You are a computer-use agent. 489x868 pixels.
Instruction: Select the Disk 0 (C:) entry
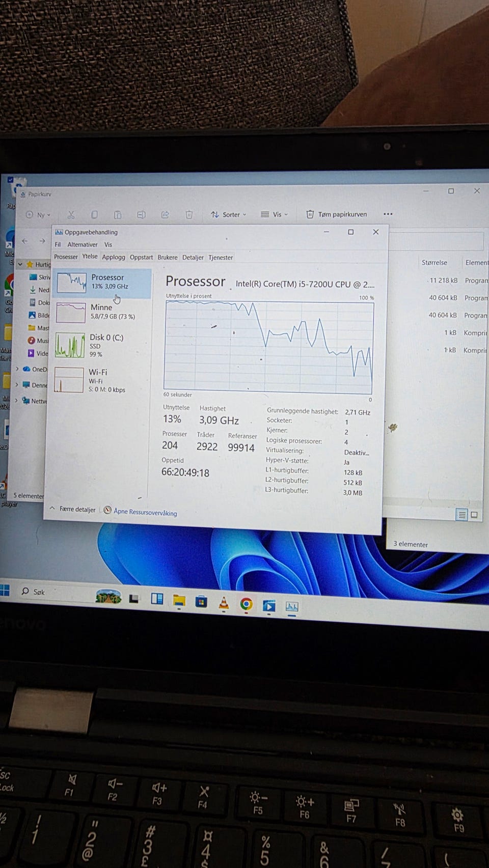click(x=101, y=345)
